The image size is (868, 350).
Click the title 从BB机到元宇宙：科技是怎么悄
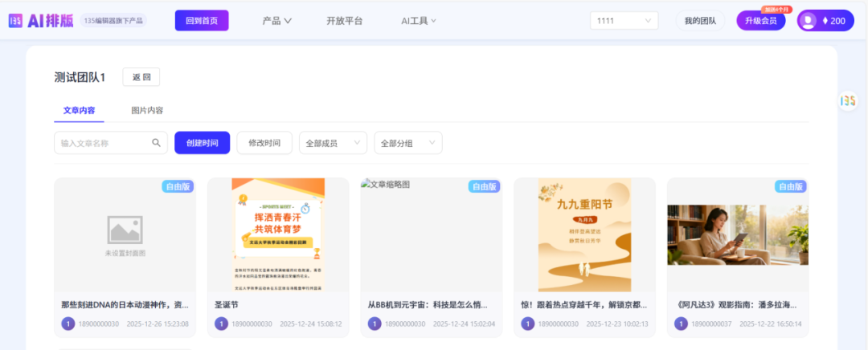(428, 305)
